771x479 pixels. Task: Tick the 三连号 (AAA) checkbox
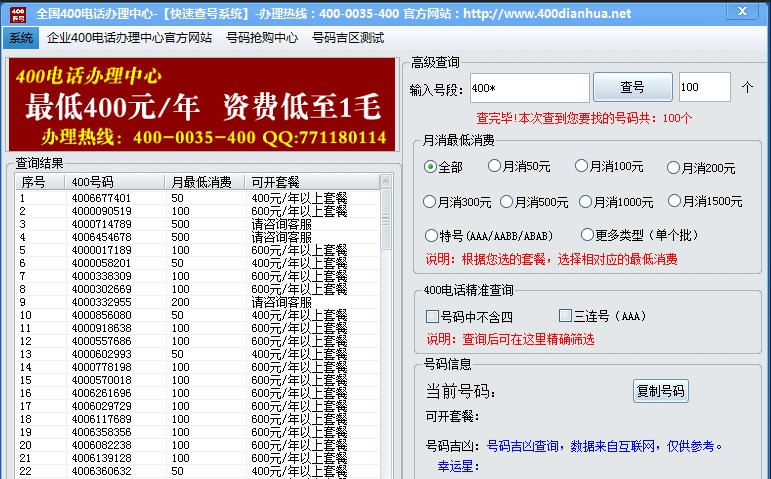[x=565, y=316]
